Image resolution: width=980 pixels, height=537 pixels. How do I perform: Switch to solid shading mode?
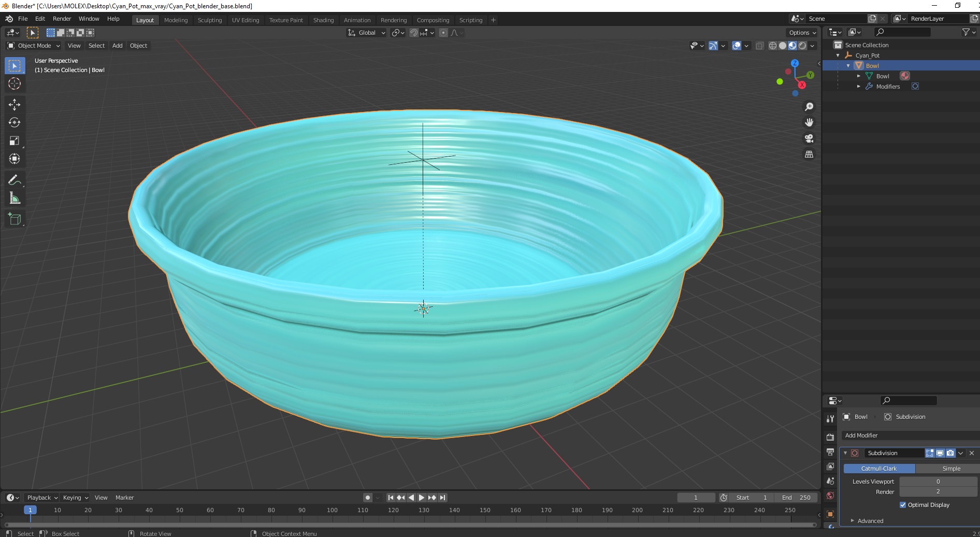pyautogui.click(x=782, y=46)
